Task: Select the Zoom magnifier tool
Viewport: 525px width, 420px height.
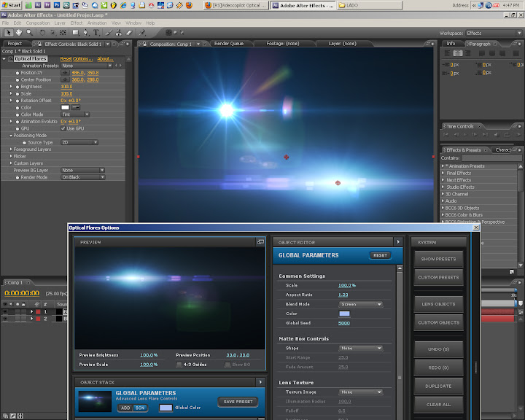Action: click(29, 33)
